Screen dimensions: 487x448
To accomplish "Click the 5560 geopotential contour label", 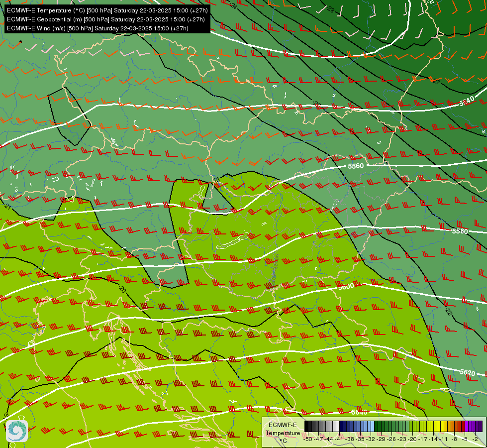I will (x=356, y=166).
